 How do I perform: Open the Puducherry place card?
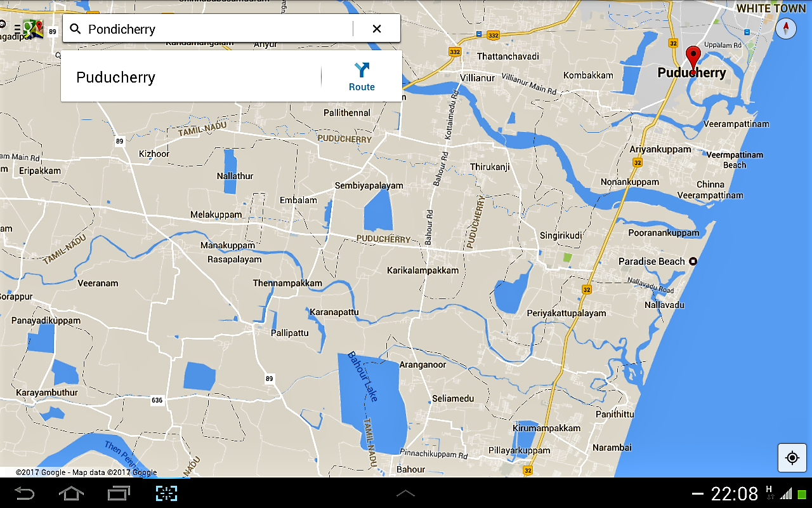pos(190,77)
